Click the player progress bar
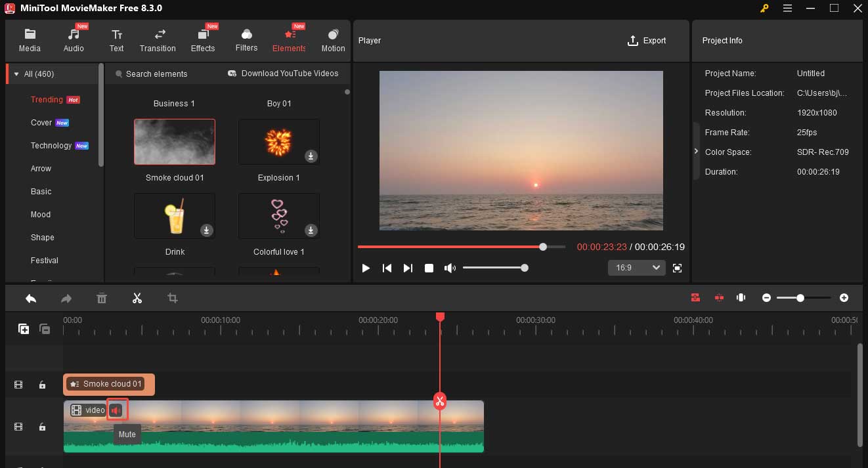The image size is (868, 468). pyautogui.click(x=462, y=247)
